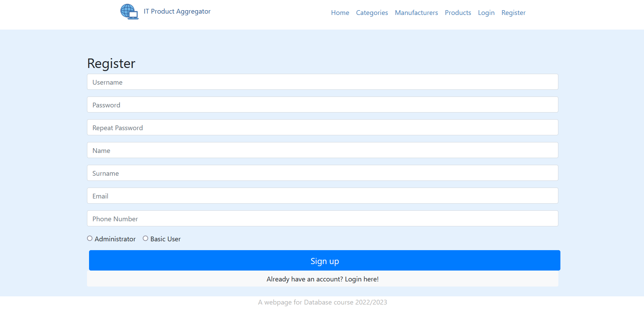Screen dimensions: 644x312
Task: Select the Repeat Password field
Action: tap(322, 127)
